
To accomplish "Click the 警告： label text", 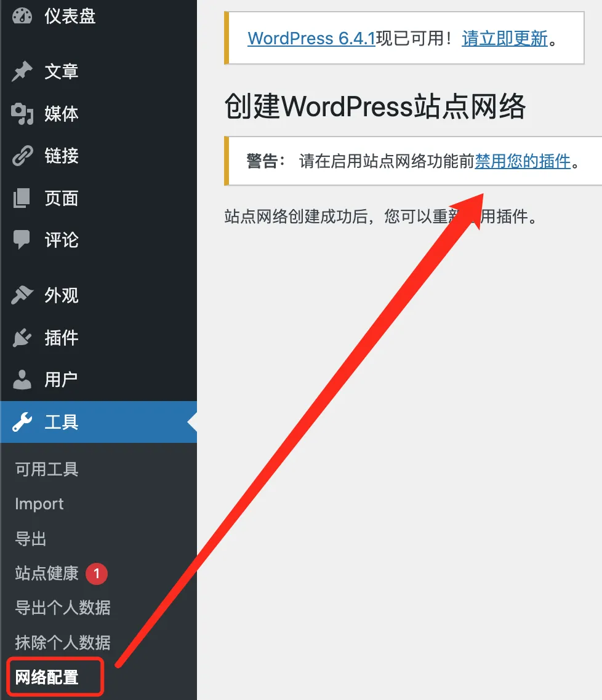I will click(266, 161).
